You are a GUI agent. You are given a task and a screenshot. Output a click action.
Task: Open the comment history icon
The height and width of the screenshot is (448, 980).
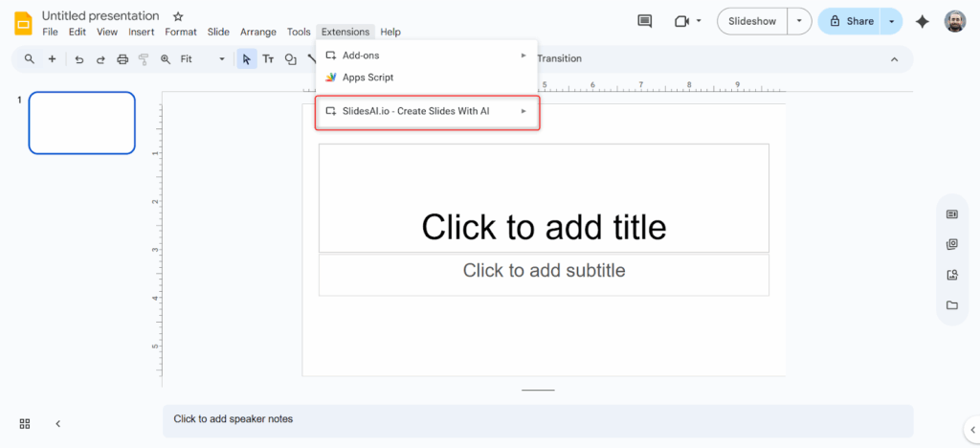644,21
